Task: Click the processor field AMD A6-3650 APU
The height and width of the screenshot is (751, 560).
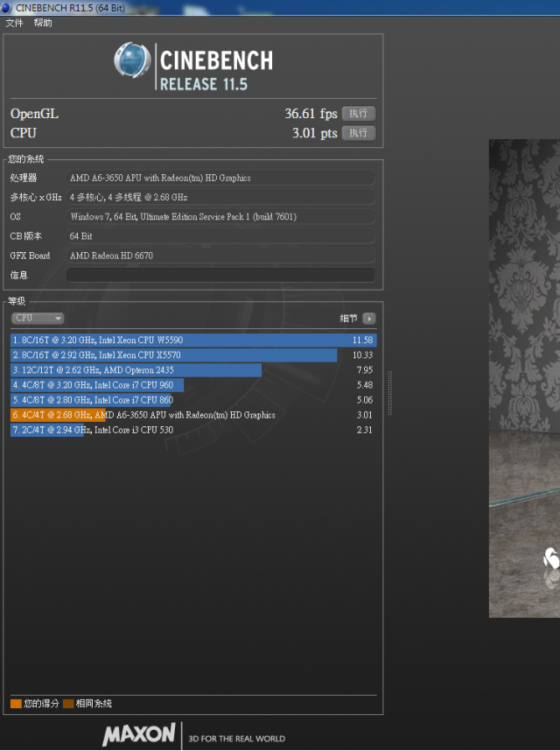Action: 220,178
